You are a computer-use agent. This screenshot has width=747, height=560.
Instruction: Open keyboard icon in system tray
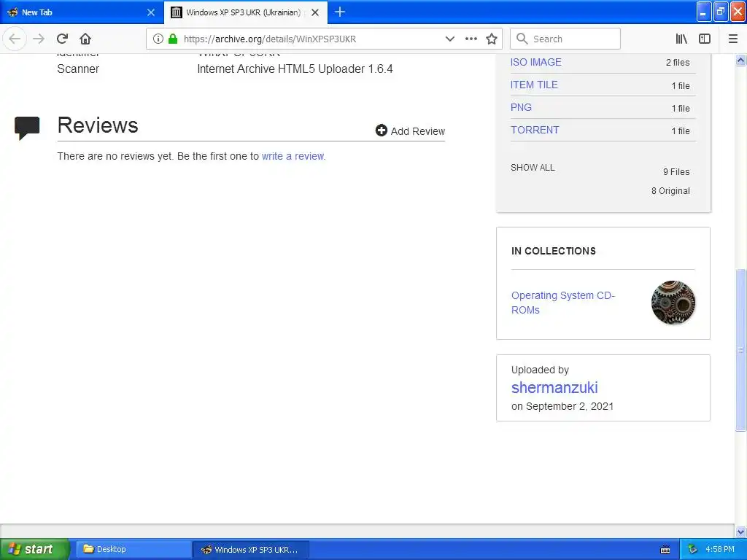665,550
